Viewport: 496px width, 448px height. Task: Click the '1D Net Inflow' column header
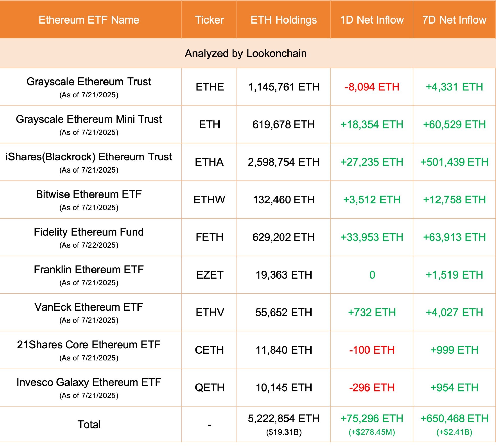tap(372, 20)
